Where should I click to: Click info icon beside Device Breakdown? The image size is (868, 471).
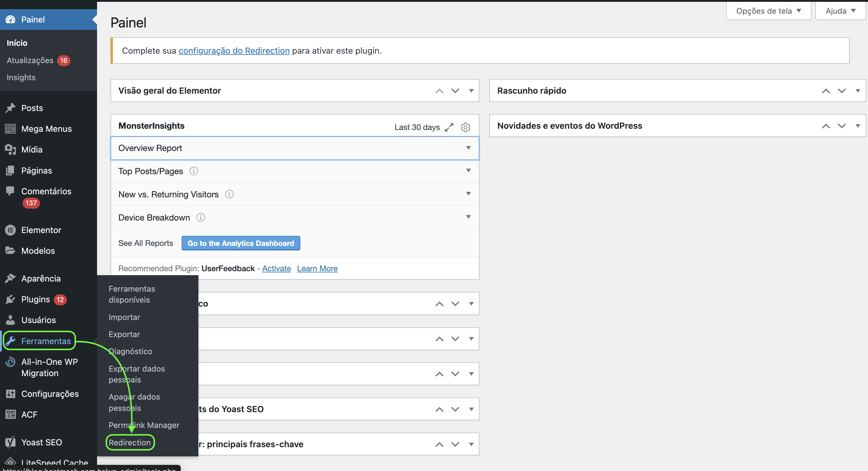[x=201, y=218]
